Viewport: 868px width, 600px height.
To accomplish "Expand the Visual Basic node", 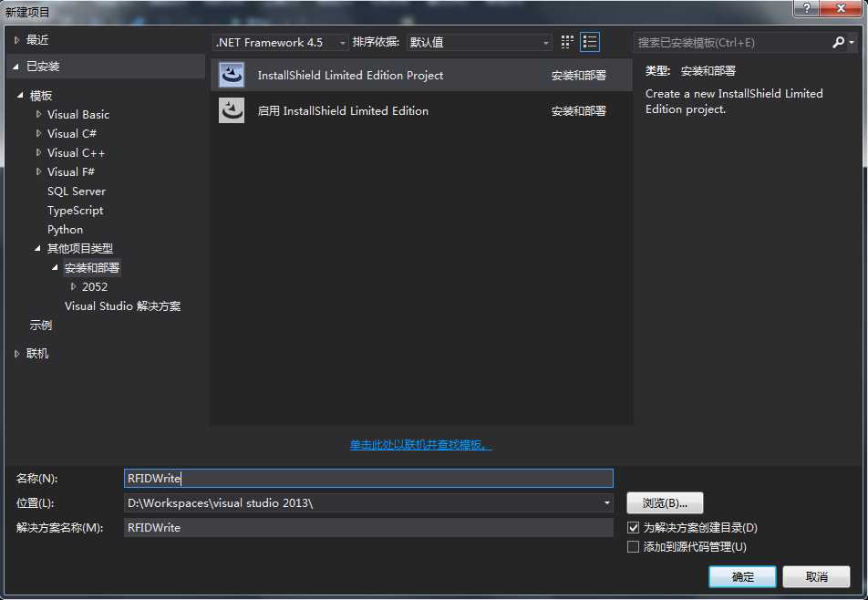I will tap(38, 114).
